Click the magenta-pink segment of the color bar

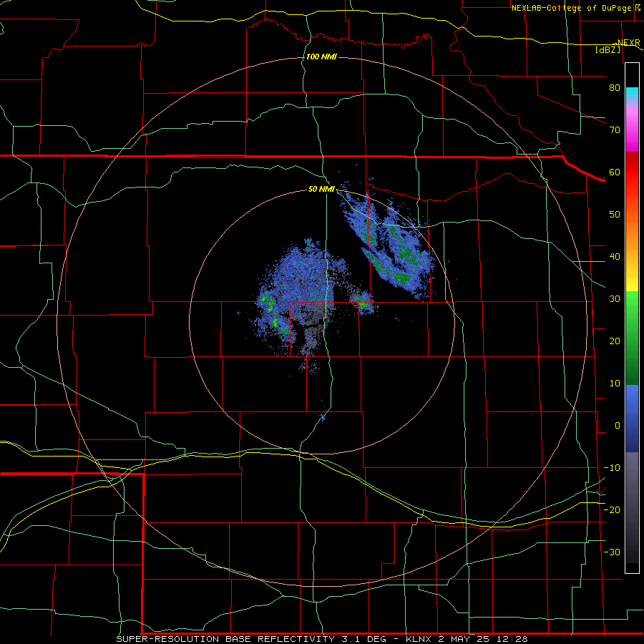tap(632, 130)
